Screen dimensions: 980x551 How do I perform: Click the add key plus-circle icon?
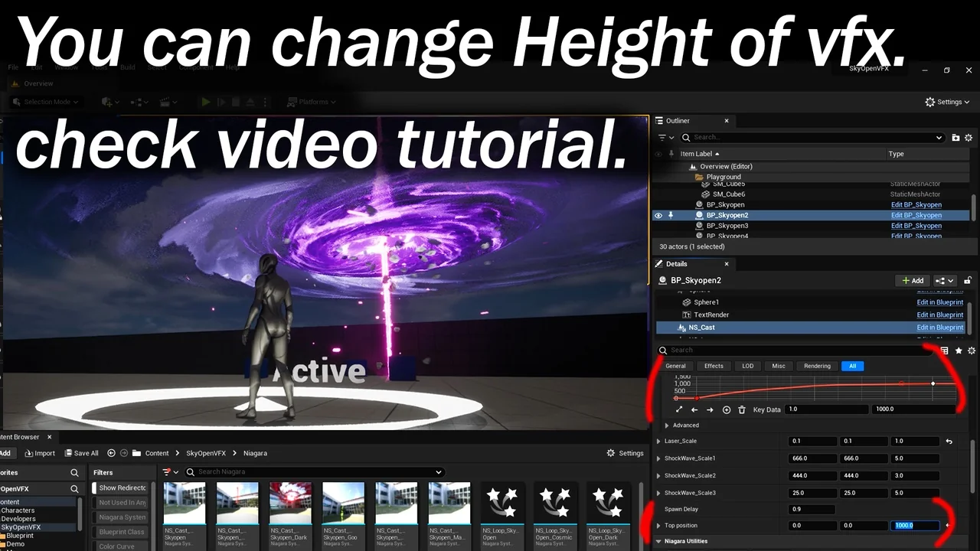click(x=727, y=409)
